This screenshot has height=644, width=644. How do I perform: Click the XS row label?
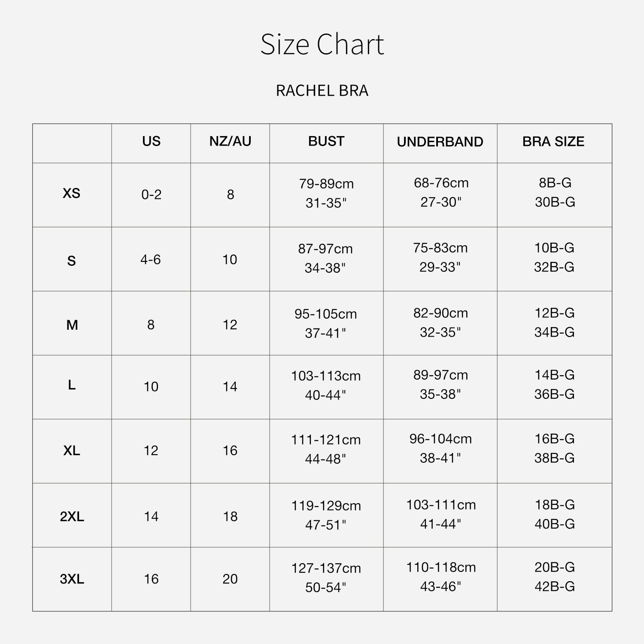click(x=72, y=193)
